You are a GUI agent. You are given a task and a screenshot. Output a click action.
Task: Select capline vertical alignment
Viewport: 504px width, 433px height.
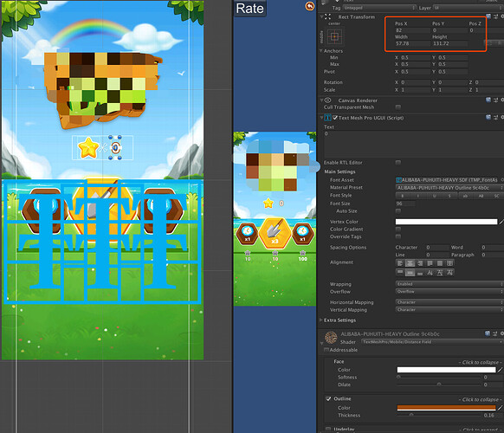[449, 273]
